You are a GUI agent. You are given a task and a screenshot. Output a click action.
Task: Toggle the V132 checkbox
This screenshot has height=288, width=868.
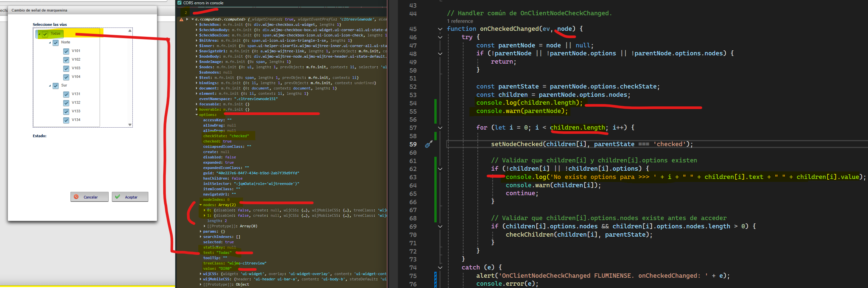pyautogui.click(x=66, y=103)
